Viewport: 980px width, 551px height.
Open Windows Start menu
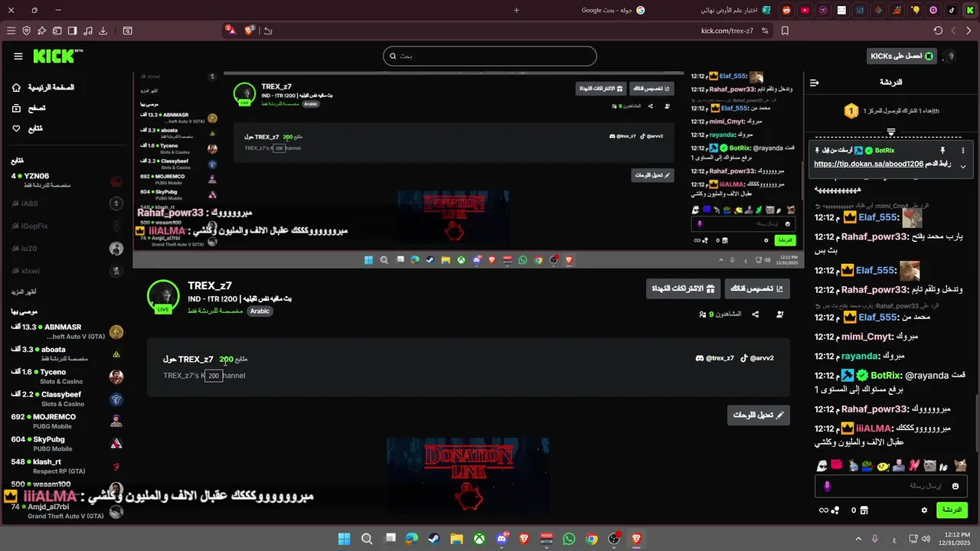345,539
